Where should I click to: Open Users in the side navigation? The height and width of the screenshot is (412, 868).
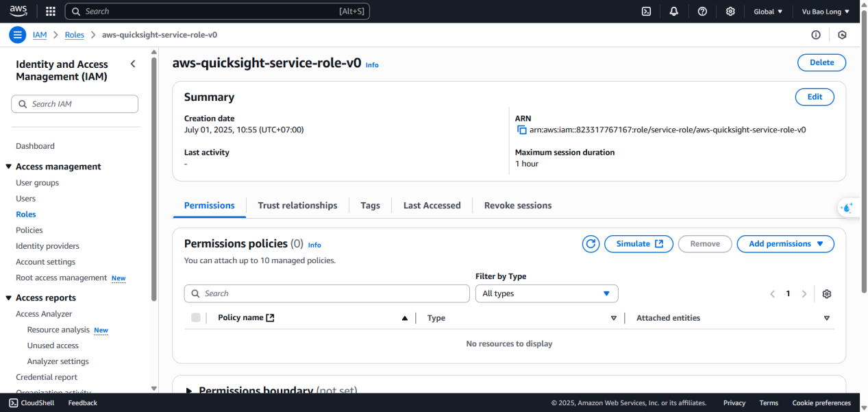[25, 199]
